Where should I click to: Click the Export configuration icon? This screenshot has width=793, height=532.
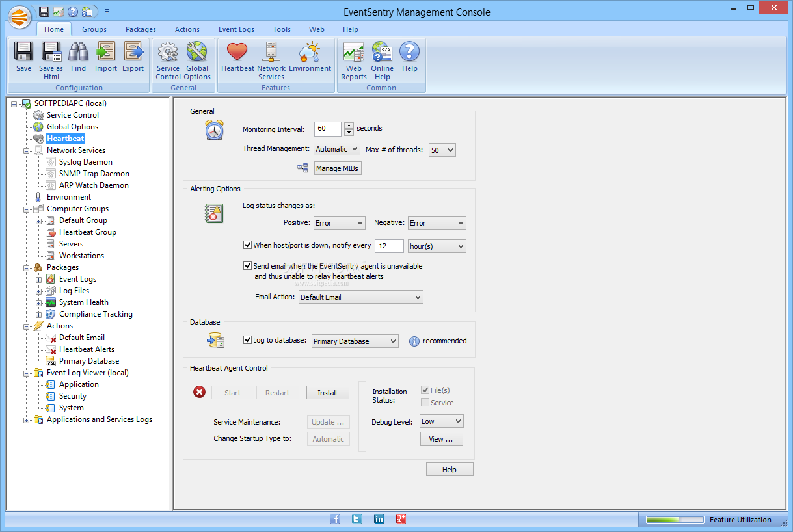pyautogui.click(x=133, y=51)
